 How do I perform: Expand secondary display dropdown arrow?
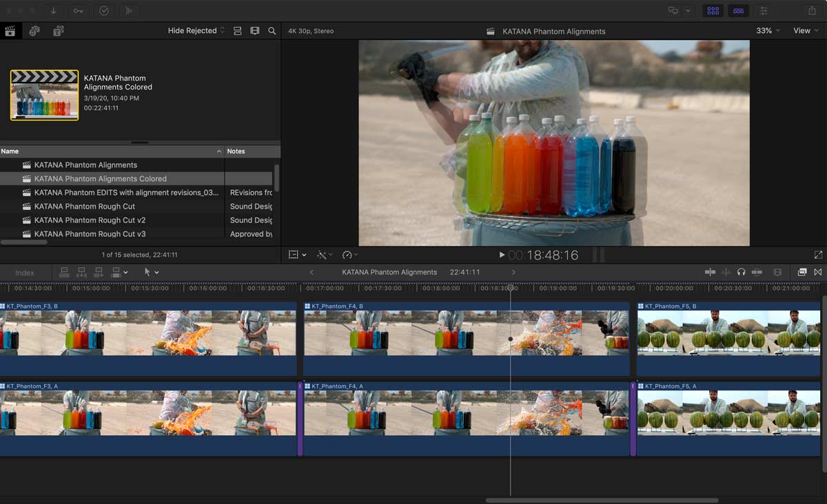point(688,10)
